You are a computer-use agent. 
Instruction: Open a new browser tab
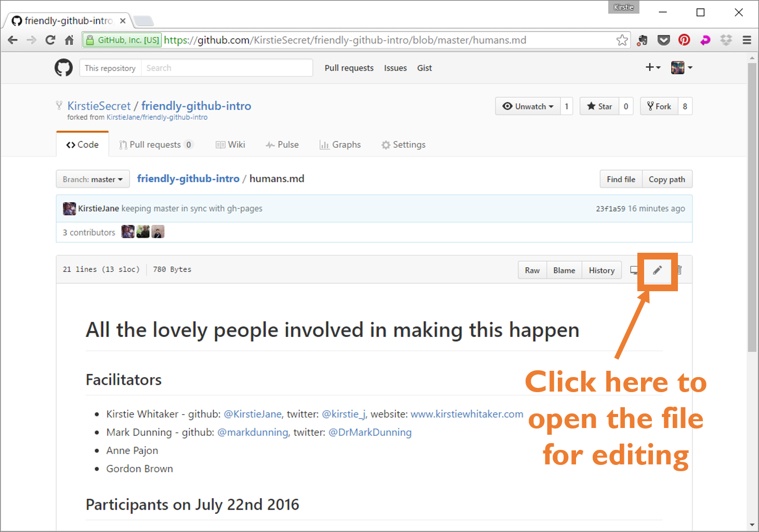[x=143, y=21]
